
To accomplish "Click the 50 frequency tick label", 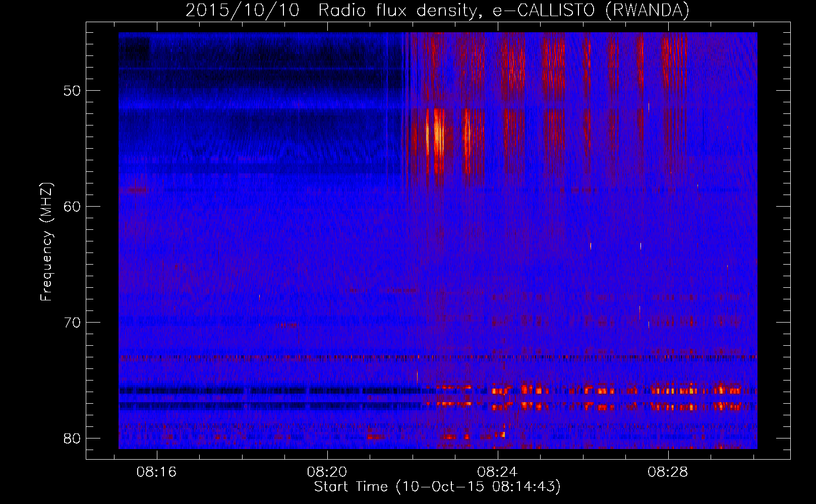I will click(73, 91).
